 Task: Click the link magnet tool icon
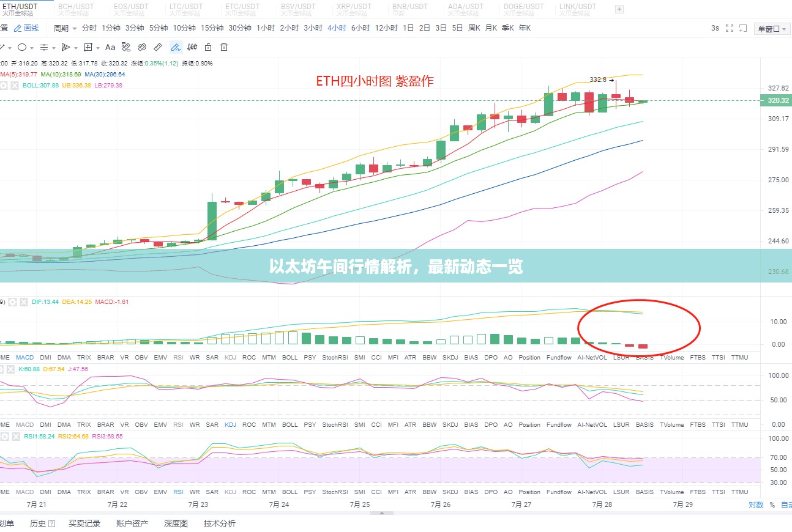(x=142, y=47)
